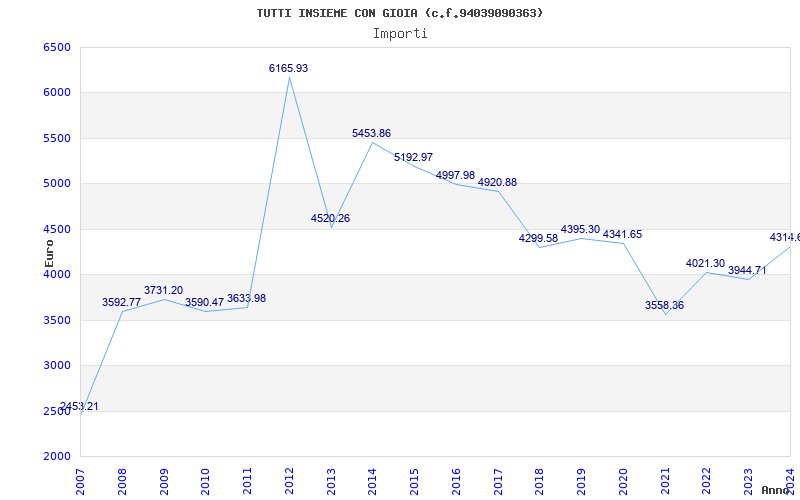This screenshot has height=500, width=800.
Task: Click the 5000 y-axis tick label
Action: pos(57,184)
